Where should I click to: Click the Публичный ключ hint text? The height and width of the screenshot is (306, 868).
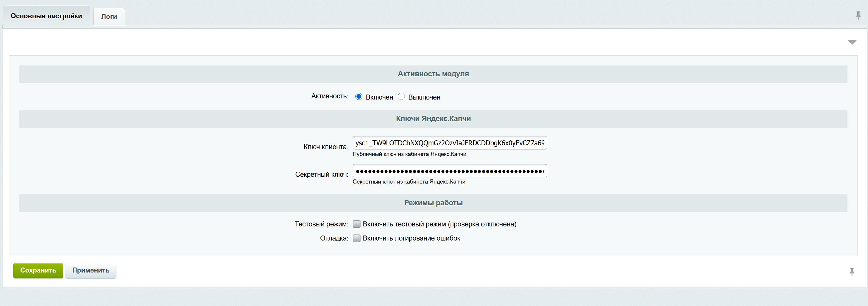point(409,154)
